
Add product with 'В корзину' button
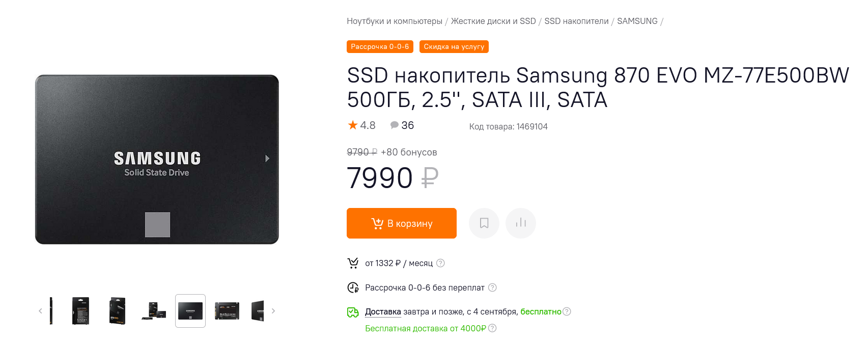(x=402, y=223)
